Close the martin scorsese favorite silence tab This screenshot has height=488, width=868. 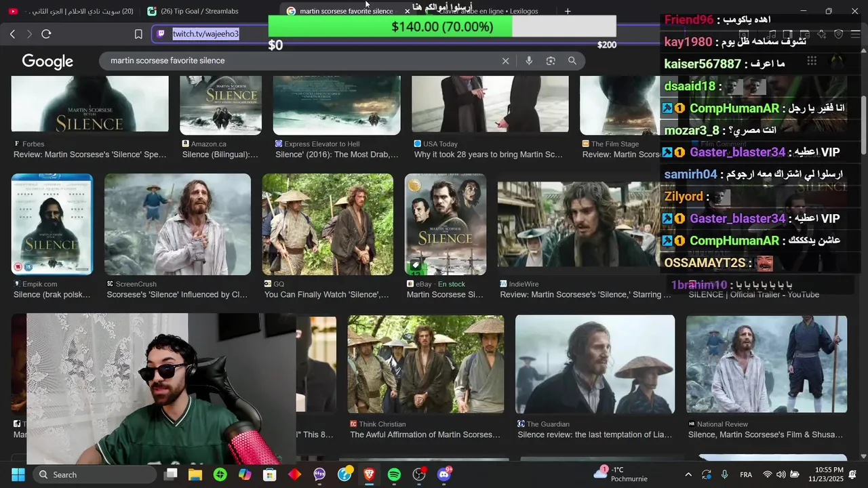(x=407, y=11)
